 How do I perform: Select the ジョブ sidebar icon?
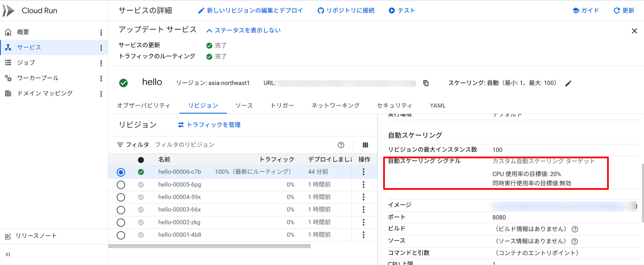[x=8, y=62]
